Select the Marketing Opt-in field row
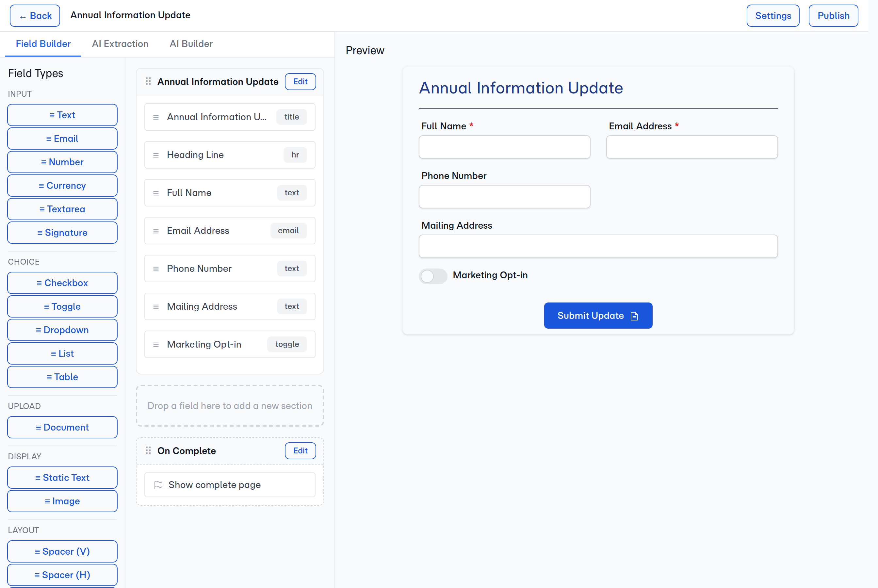This screenshot has height=588, width=878. tap(230, 344)
